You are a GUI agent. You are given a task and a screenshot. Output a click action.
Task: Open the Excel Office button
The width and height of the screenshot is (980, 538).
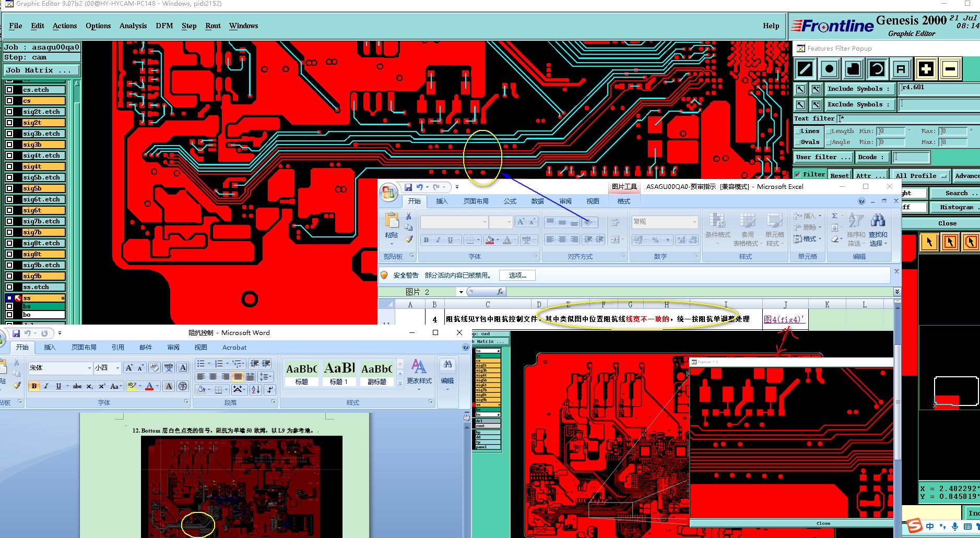[x=388, y=193]
